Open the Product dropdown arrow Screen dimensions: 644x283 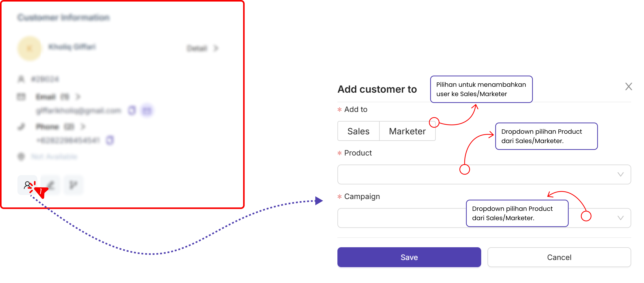[x=620, y=174]
